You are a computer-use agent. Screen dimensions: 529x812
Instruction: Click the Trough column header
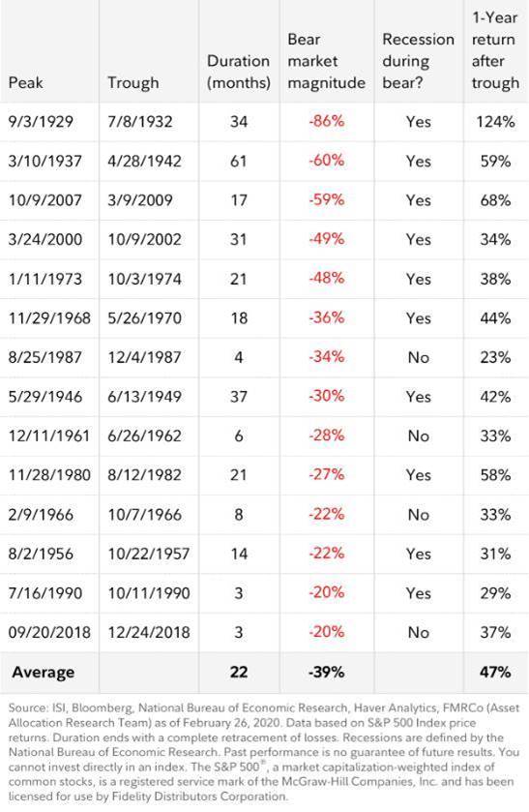[x=133, y=82]
